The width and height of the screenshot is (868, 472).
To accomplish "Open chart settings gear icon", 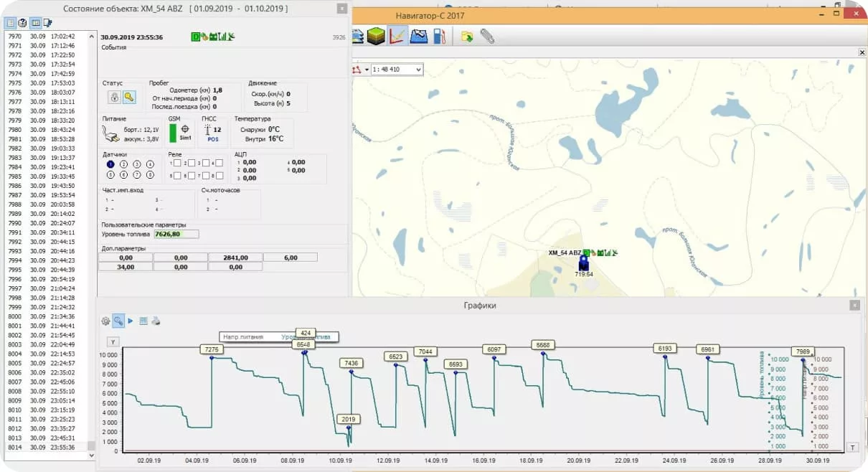I will pyautogui.click(x=105, y=321).
